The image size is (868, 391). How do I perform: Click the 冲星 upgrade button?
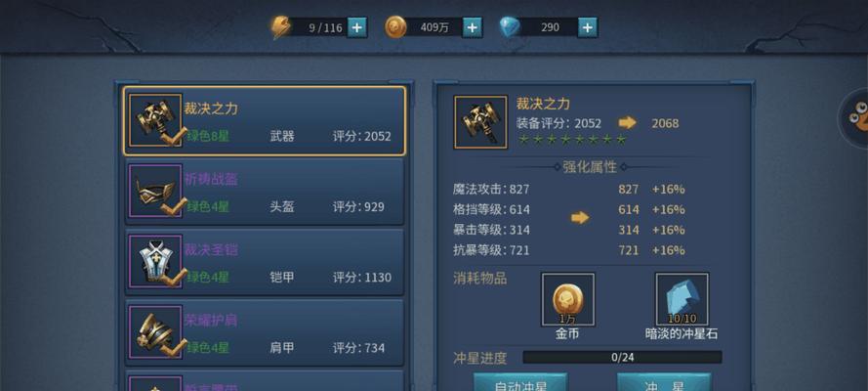(x=664, y=383)
